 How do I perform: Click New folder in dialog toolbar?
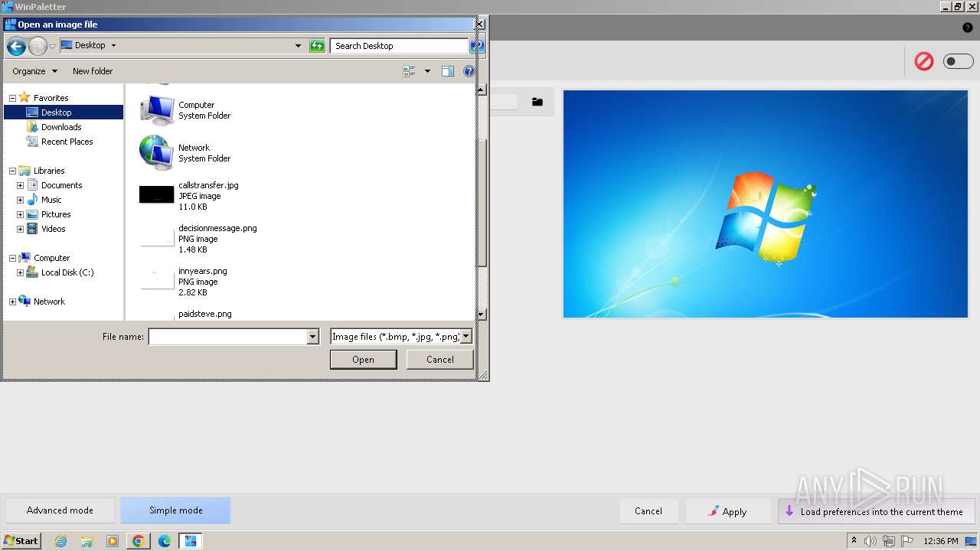(93, 71)
